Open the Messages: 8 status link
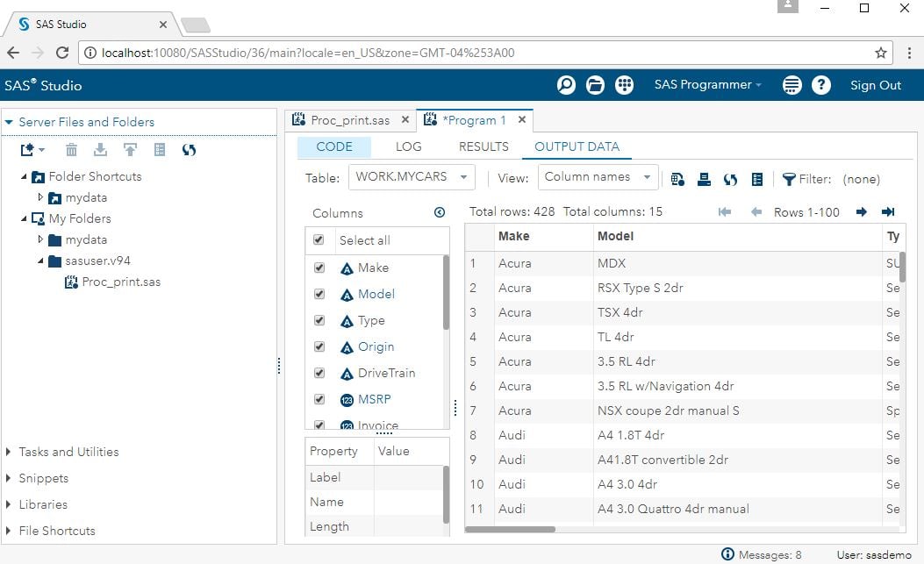 coord(762,554)
